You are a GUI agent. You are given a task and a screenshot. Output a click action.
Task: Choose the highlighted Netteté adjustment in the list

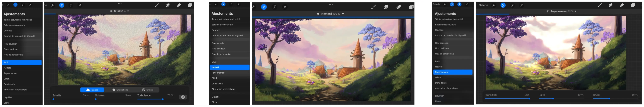[x=230, y=67]
